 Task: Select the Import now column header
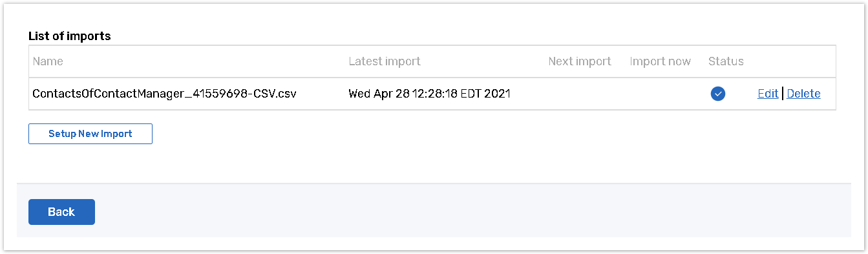click(661, 61)
